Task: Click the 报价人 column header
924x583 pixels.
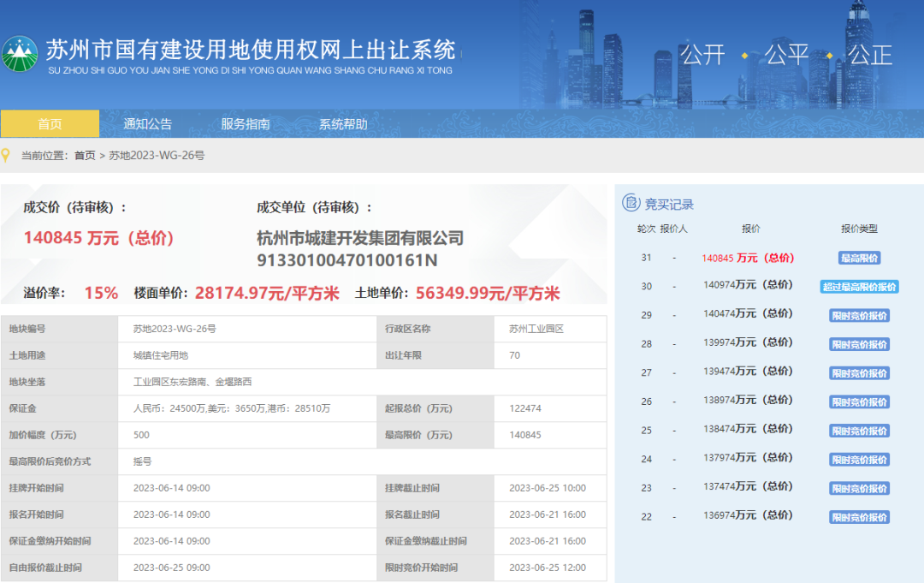Action: point(673,229)
